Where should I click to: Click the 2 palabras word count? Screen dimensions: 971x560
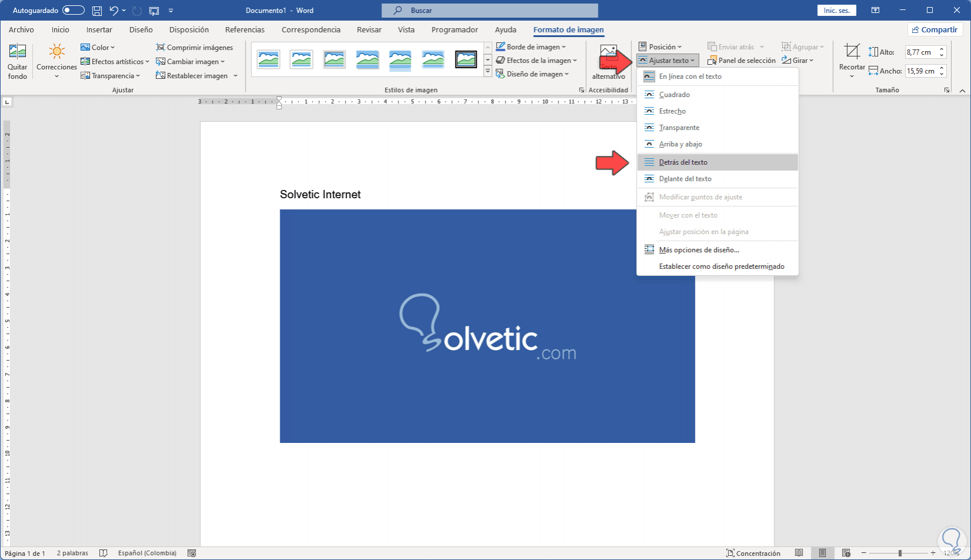point(72,553)
